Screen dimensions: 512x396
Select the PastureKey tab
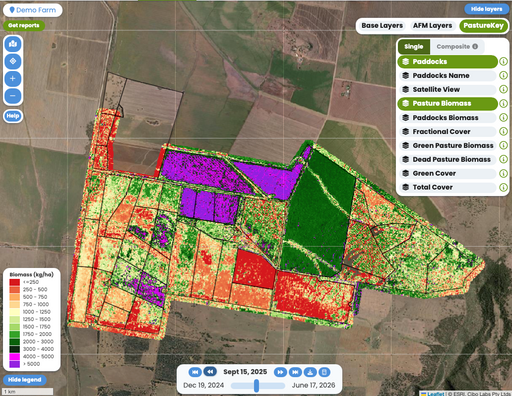click(483, 26)
